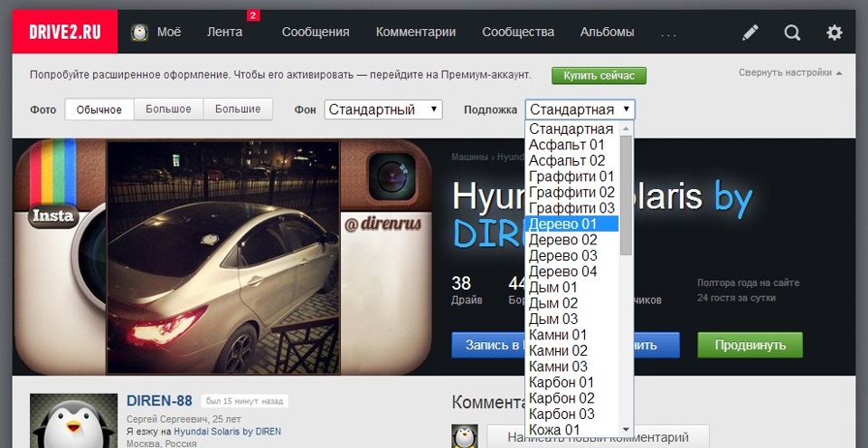Click the penguin avatar beside the comment field
The width and height of the screenshot is (868, 448).
465,436
